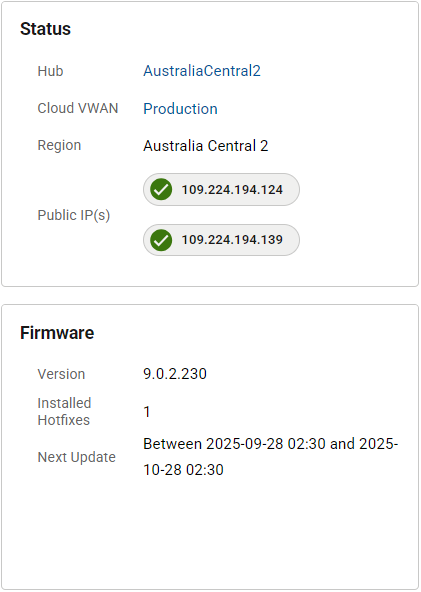The width and height of the screenshot is (421, 592).
Task: Select the 109.224.194.139 public IP chip
Action: [221, 240]
